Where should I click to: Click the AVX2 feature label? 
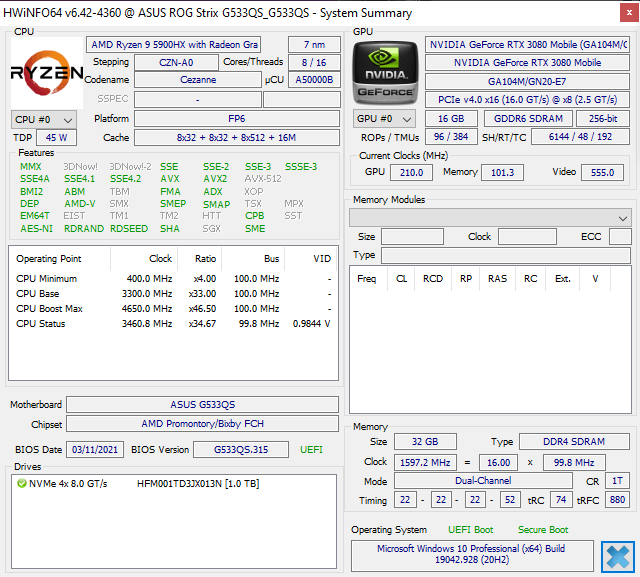pyautogui.click(x=215, y=179)
